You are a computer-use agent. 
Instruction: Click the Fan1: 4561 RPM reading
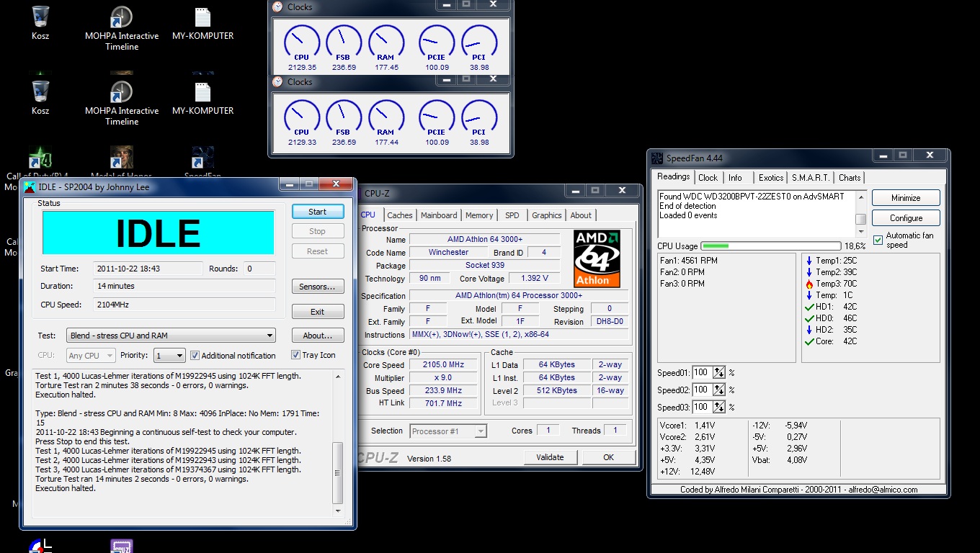689,261
